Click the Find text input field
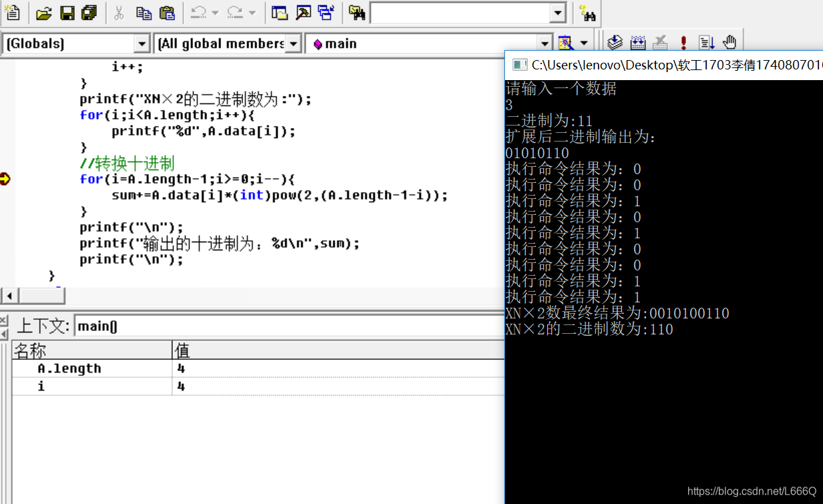This screenshot has height=504, width=823. [x=461, y=13]
